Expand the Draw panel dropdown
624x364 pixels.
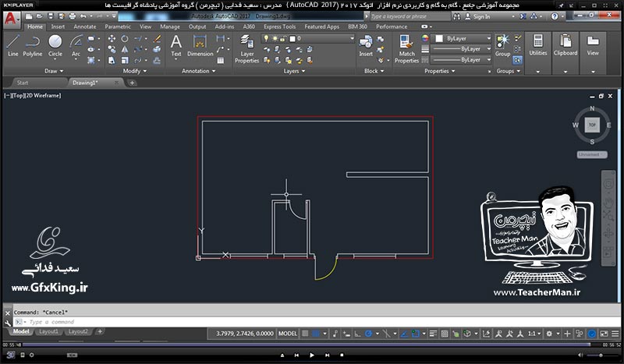pyautogui.click(x=54, y=71)
